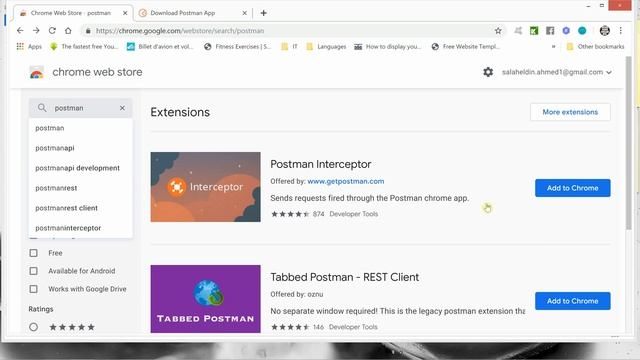640x360 pixels.
Task: Open the Chrome three-dot menu
Action: [x=620, y=31]
